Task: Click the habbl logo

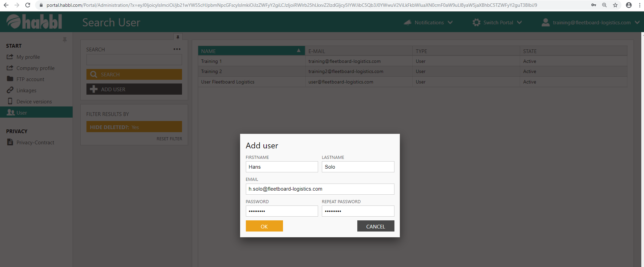Action: 34,22
